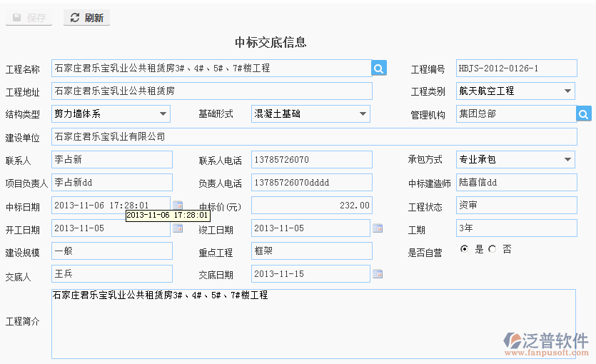
Task: Click the 工程地址 input field
Action: tap(211, 91)
